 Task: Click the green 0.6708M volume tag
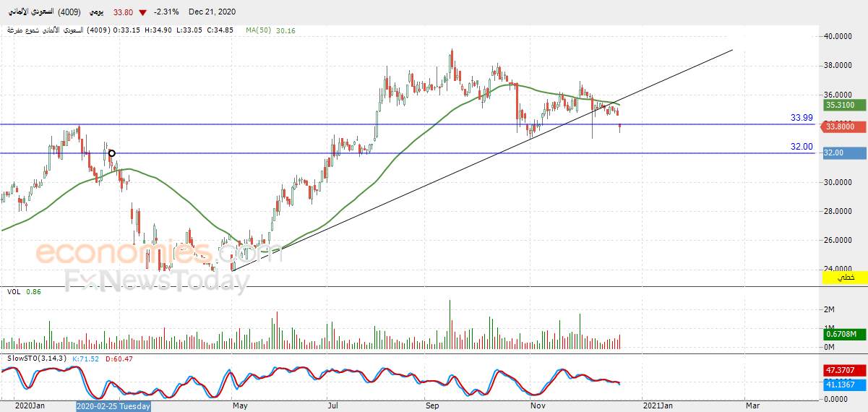(845, 334)
